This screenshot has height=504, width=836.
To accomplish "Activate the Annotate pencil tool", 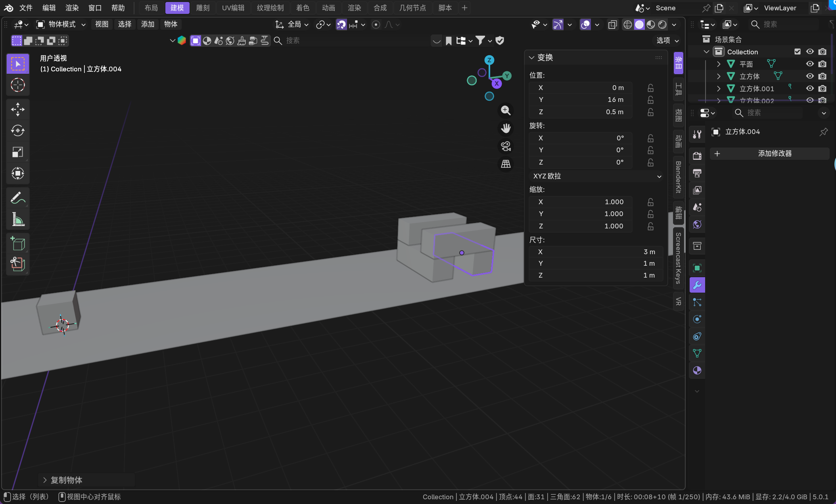I will pyautogui.click(x=18, y=197).
